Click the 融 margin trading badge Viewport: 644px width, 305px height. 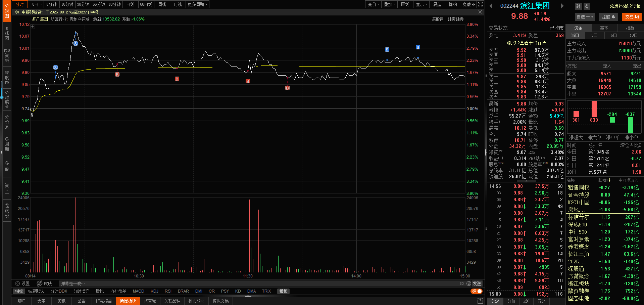(578, 6)
